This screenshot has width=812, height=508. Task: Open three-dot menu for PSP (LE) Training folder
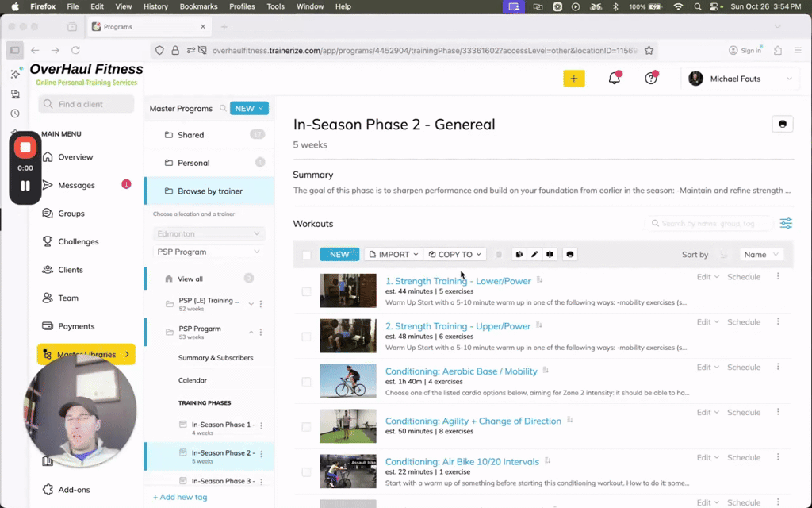click(x=261, y=304)
